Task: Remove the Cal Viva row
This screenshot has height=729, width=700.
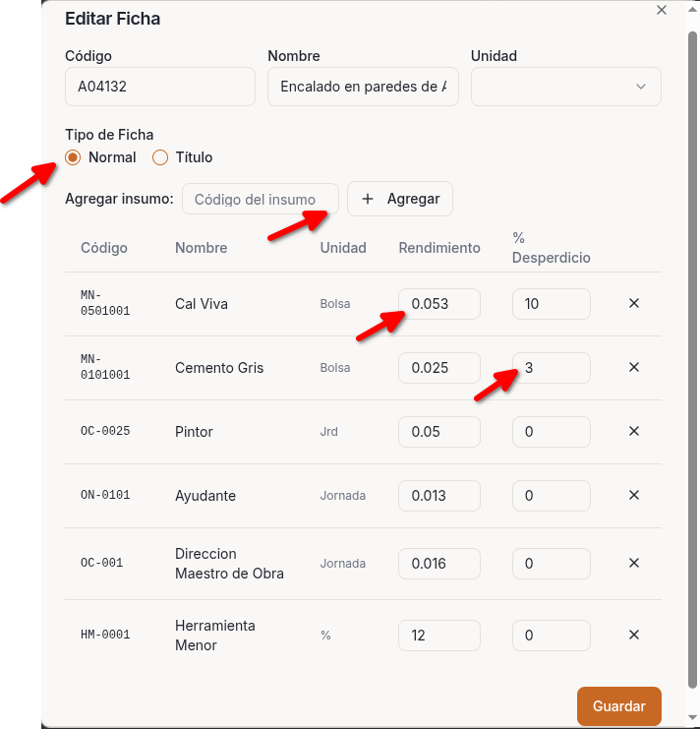Action: (634, 303)
